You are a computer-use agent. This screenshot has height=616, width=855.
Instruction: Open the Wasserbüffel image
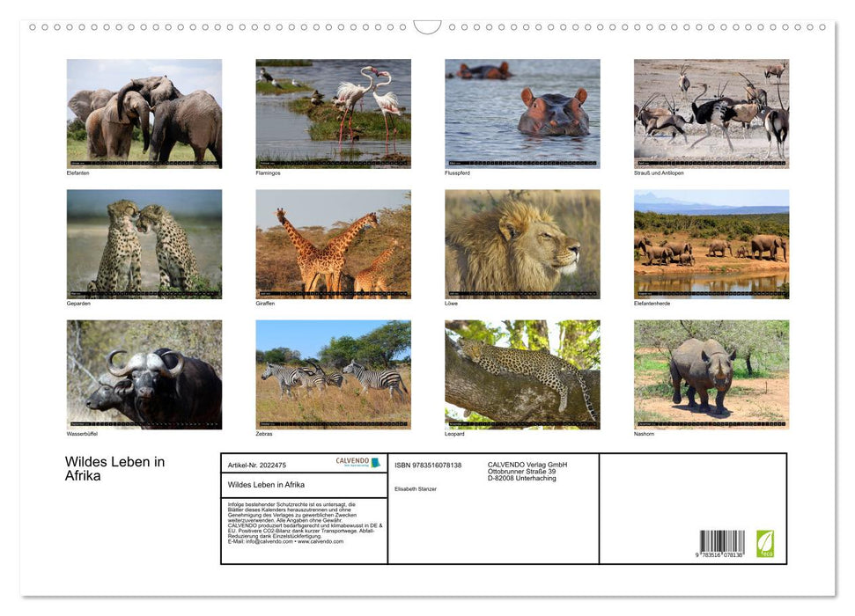pyautogui.click(x=144, y=374)
